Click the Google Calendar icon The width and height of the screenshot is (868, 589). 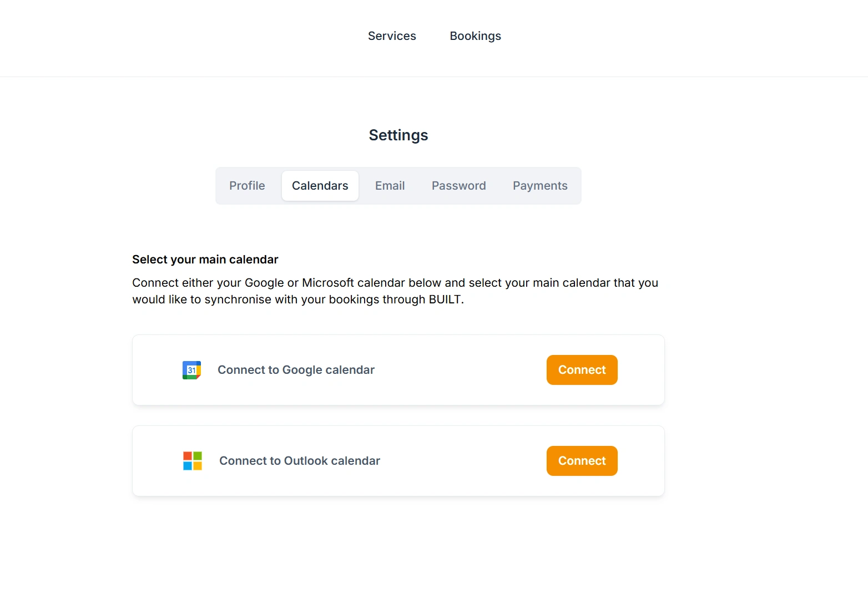click(x=191, y=370)
